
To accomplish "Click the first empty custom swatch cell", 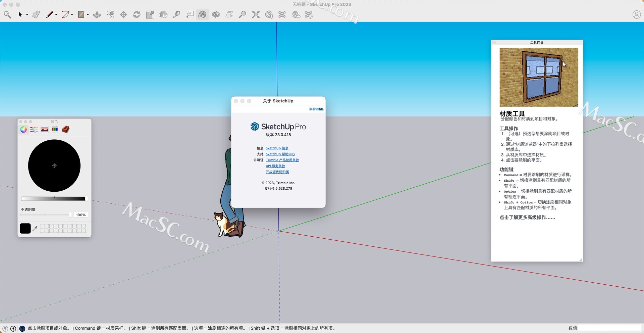I will [x=42, y=226].
